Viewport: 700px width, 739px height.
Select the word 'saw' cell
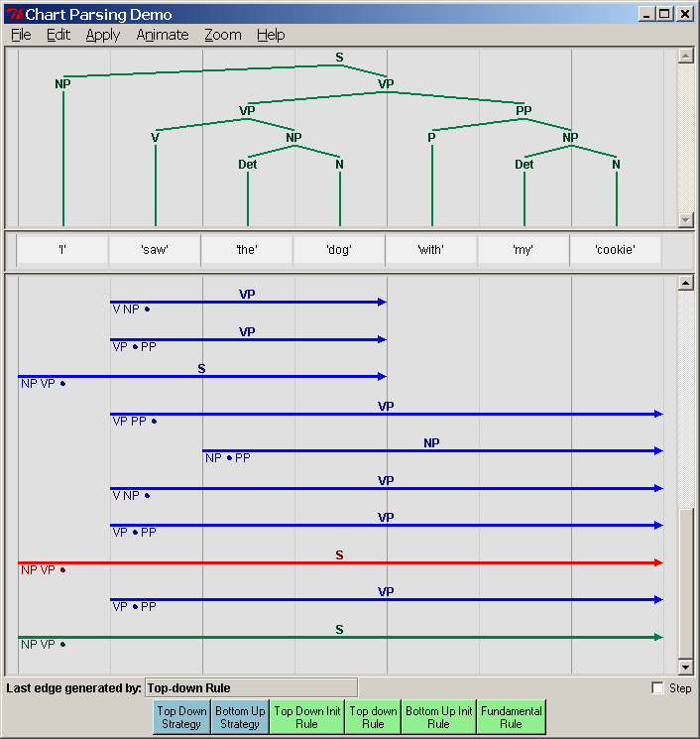[155, 249]
